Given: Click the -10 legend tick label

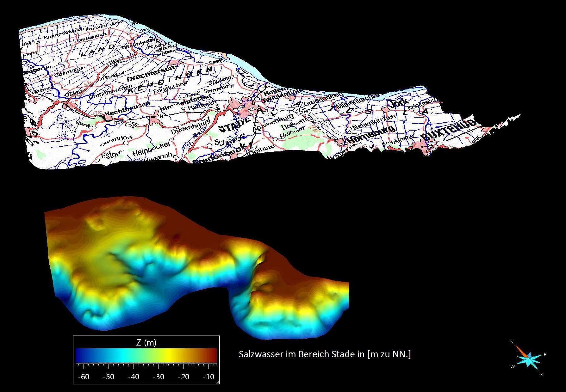Looking at the screenshot, I should click(208, 377).
